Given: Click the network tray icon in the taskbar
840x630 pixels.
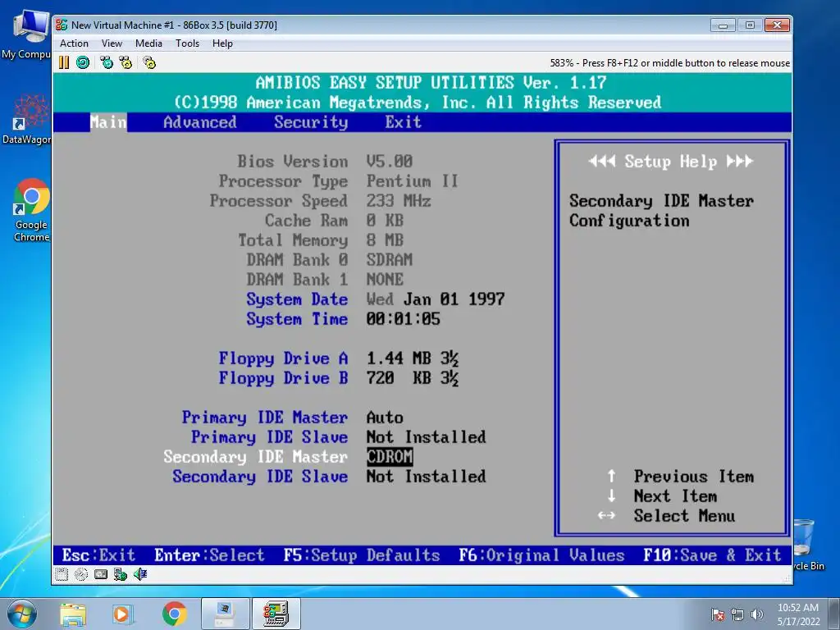Looking at the screenshot, I should click(737, 614).
